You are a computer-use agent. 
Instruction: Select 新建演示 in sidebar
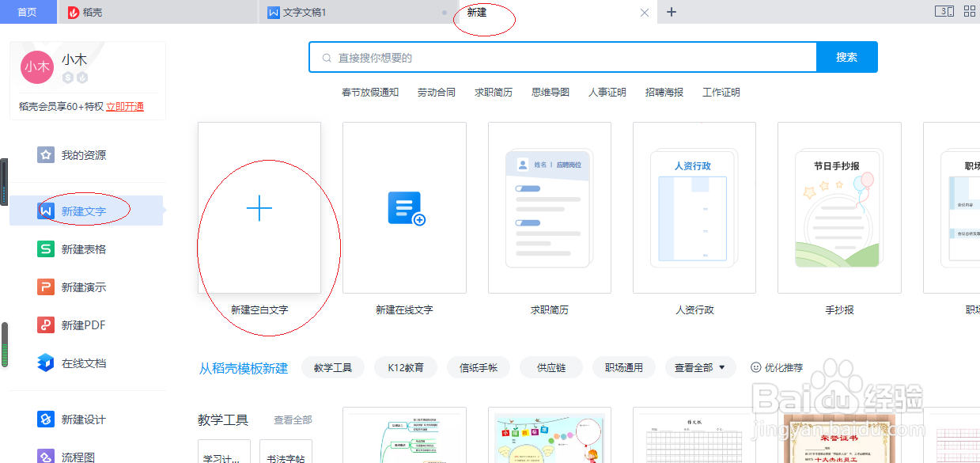tap(86, 287)
